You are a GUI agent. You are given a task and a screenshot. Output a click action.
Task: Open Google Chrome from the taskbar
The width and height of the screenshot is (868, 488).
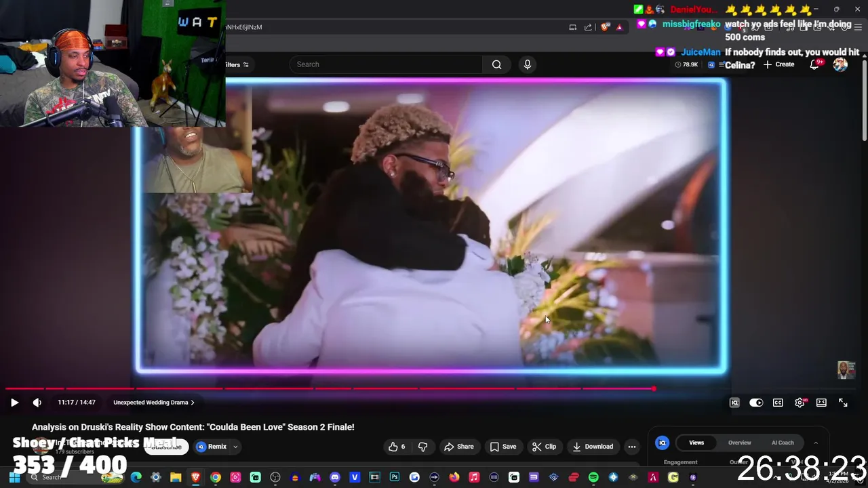(x=216, y=477)
